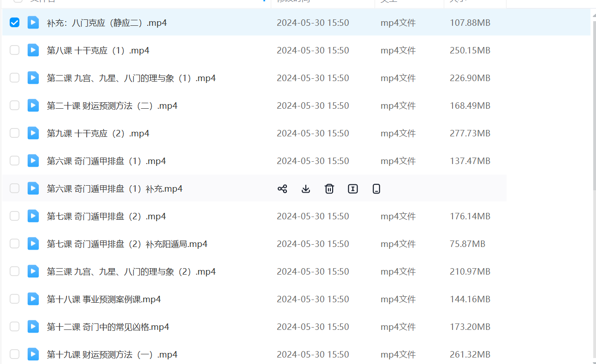Open file 第二课 九宫、九星、八门的理与象（1）.mp4
This screenshot has height=364, width=596.
(131, 78)
